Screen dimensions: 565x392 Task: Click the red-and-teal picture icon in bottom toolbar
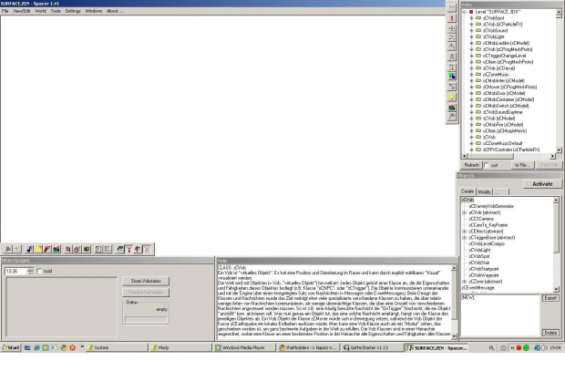[56, 249]
